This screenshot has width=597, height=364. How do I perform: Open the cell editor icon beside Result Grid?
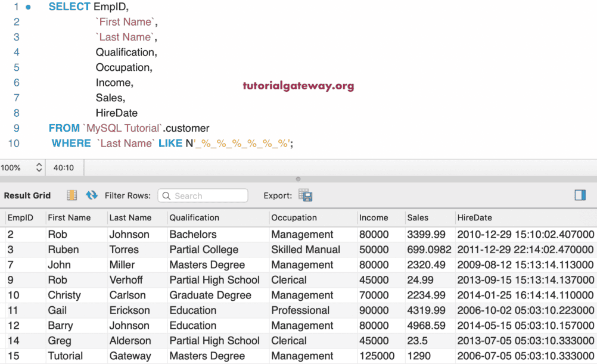coord(72,196)
